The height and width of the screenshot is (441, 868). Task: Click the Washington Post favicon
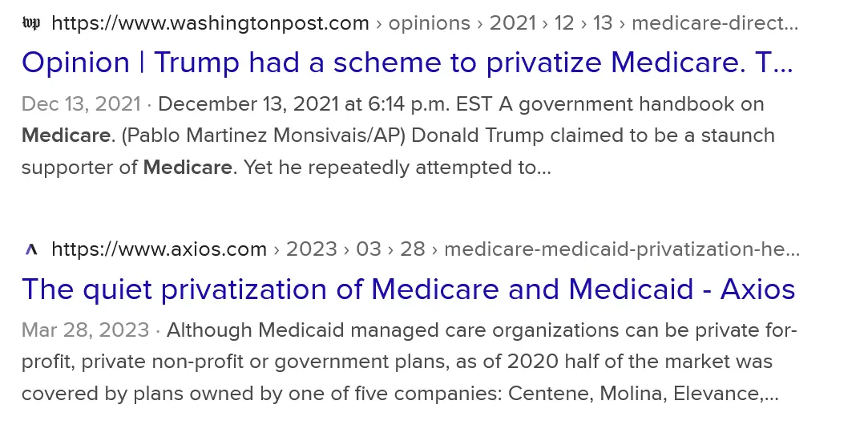[31, 22]
